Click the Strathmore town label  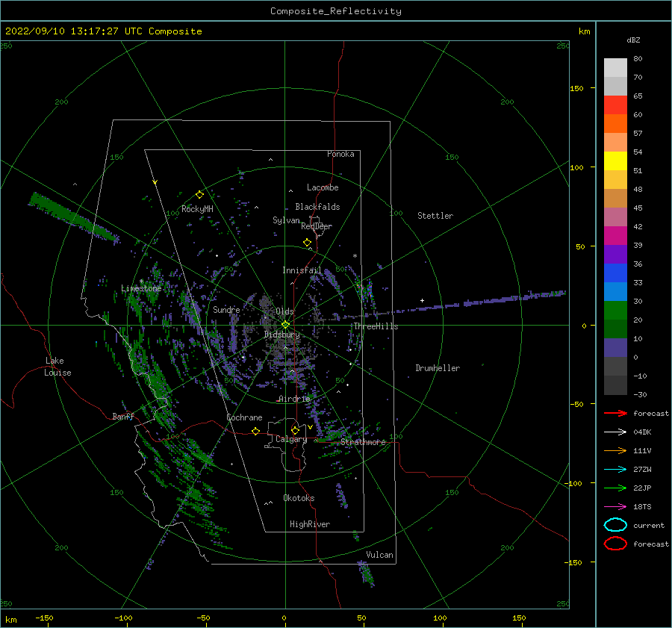(363, 442)
